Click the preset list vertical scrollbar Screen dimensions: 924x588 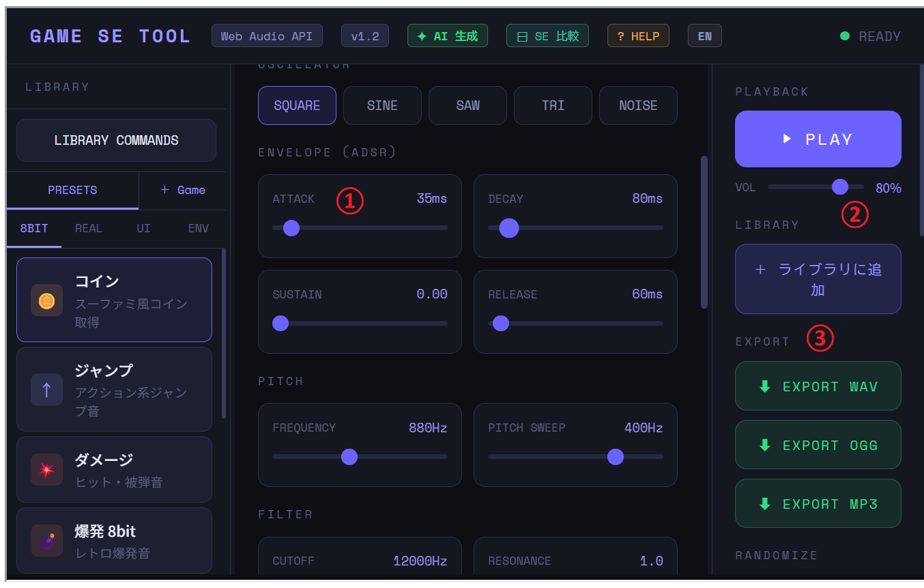[224, 335]
